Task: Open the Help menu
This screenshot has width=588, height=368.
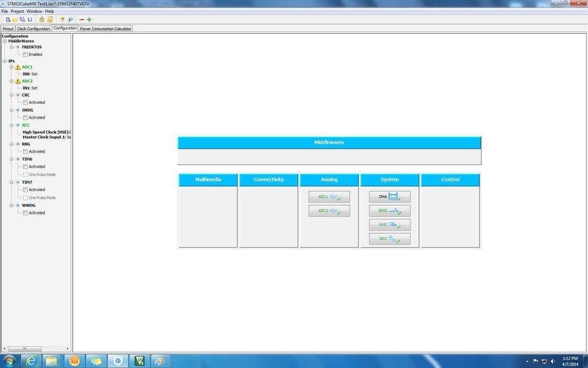Action: (49, 11)
